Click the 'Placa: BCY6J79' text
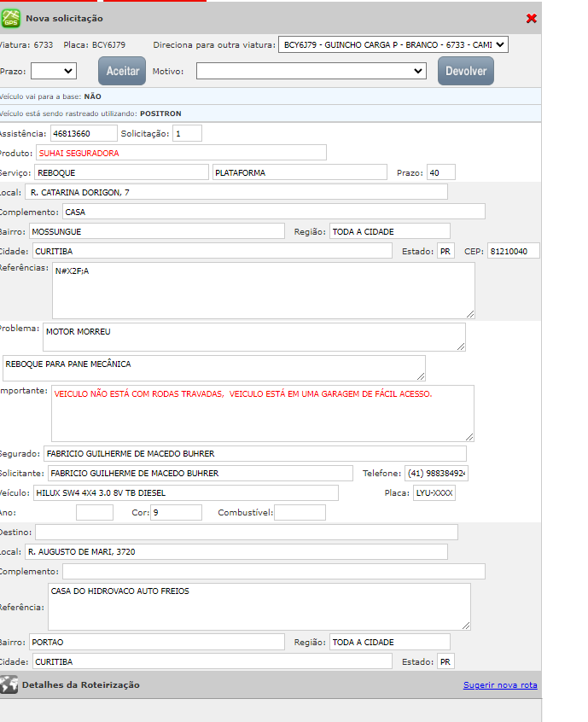 [x=95, y=44]
